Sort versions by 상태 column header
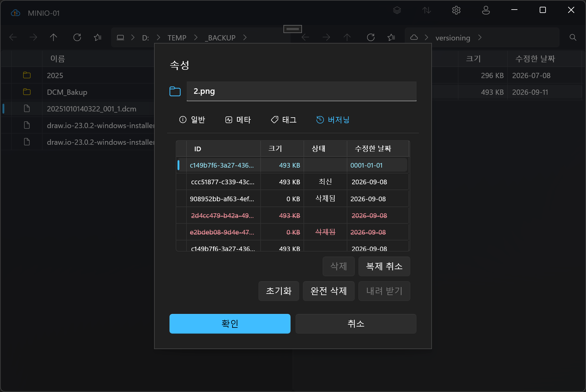The height and width of the screenshot is (392, 586). pyautogui.click(x=325, y=149)
